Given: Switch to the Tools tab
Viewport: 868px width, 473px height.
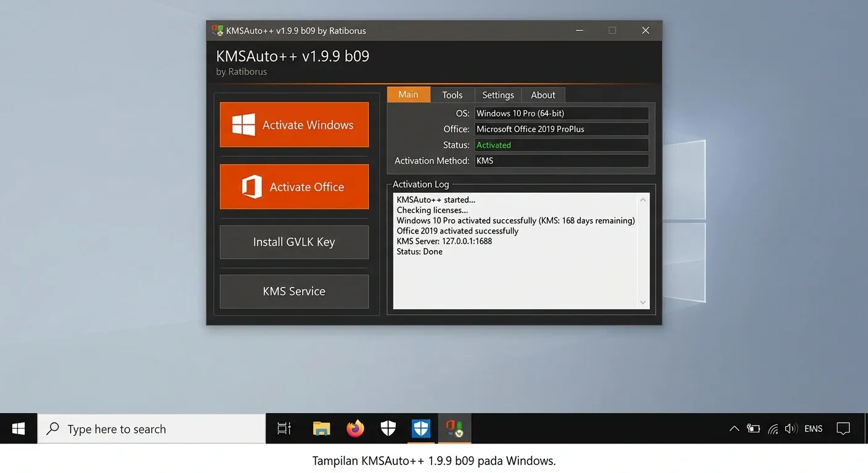Looking at the screenshot, I should point(452,95).
